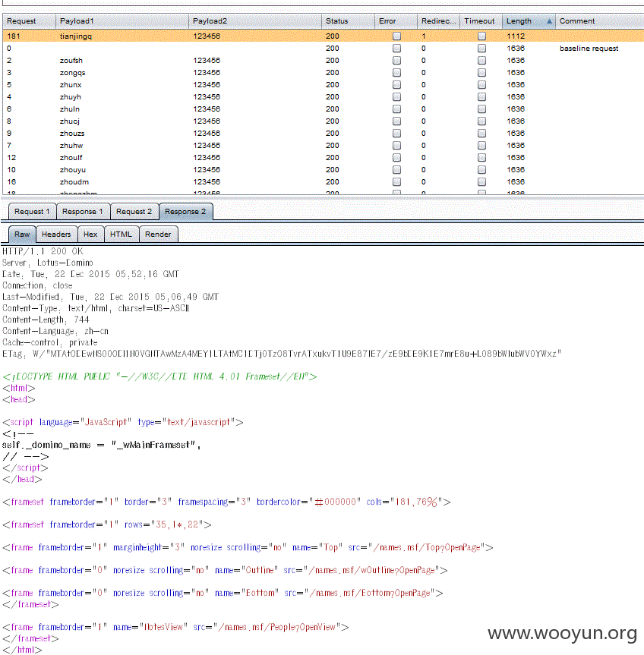Toggle Timeout checkbox for zhuln row

481,109
